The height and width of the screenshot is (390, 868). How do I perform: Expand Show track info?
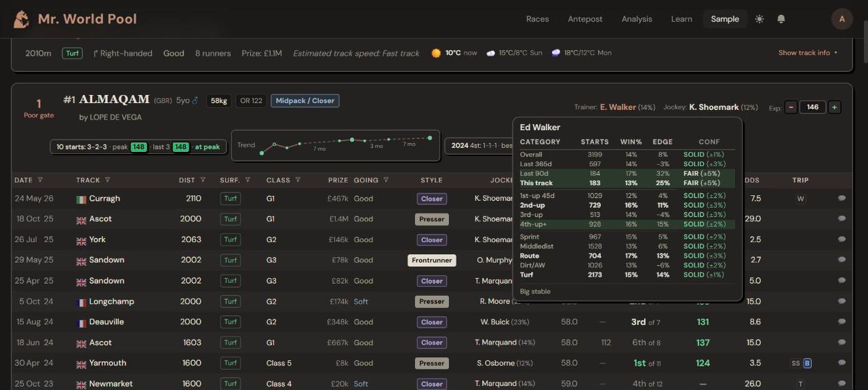808,53
